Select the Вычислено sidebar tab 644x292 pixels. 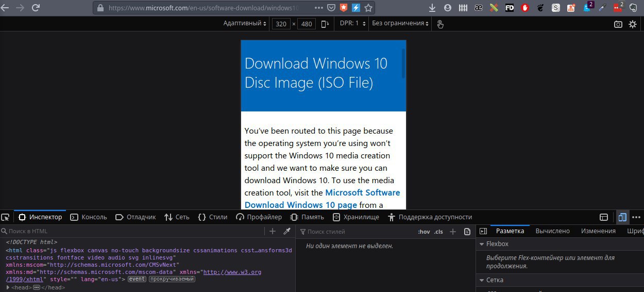point(552,231)
